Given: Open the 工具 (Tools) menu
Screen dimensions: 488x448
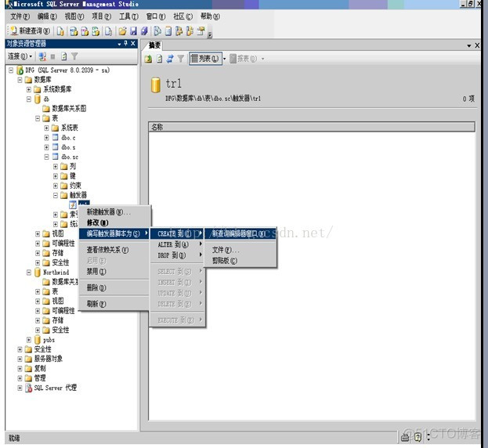Looking at the screenshot, I should point(128,16).
